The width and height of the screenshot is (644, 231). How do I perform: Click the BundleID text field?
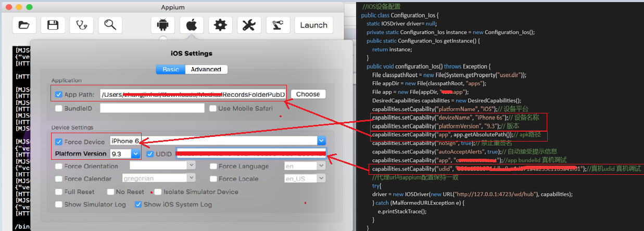(153, 109)
